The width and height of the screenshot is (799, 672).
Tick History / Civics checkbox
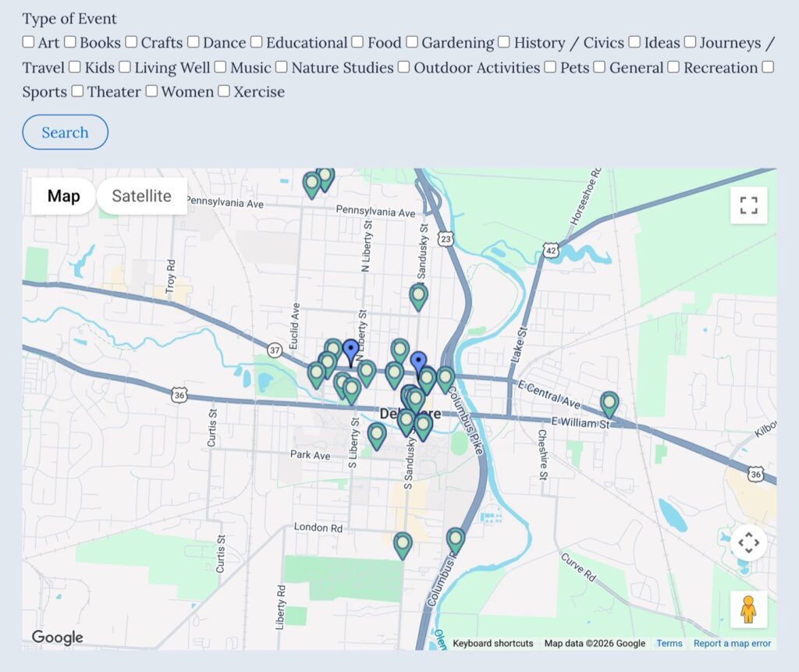504,42
